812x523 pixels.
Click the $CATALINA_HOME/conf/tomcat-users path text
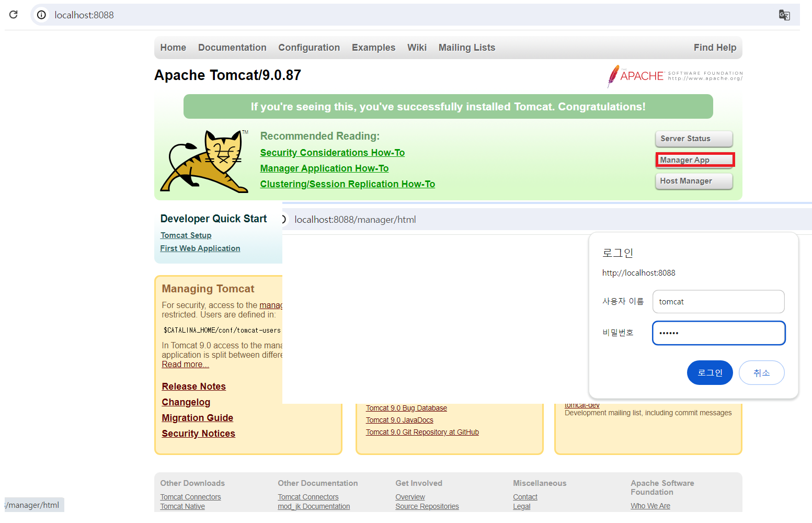point(222,331)
